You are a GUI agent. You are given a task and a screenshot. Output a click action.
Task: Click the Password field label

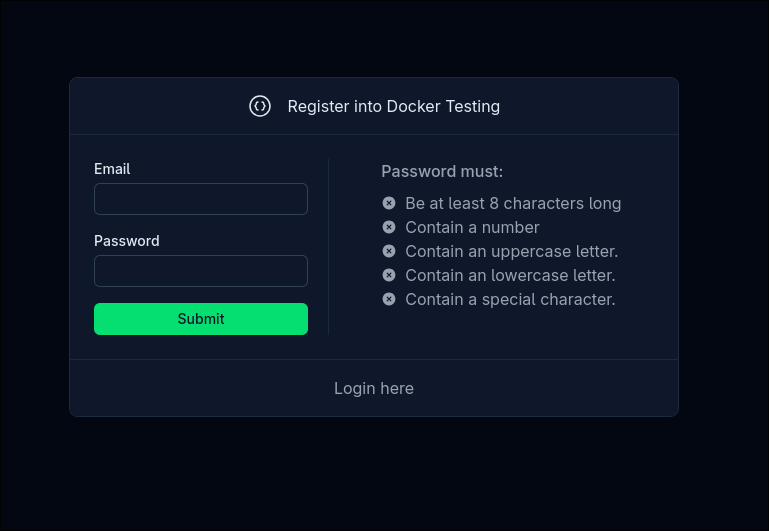126,241
